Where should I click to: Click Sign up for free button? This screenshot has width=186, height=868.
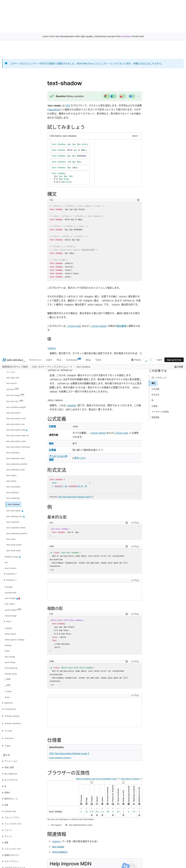tap(174, 360)
